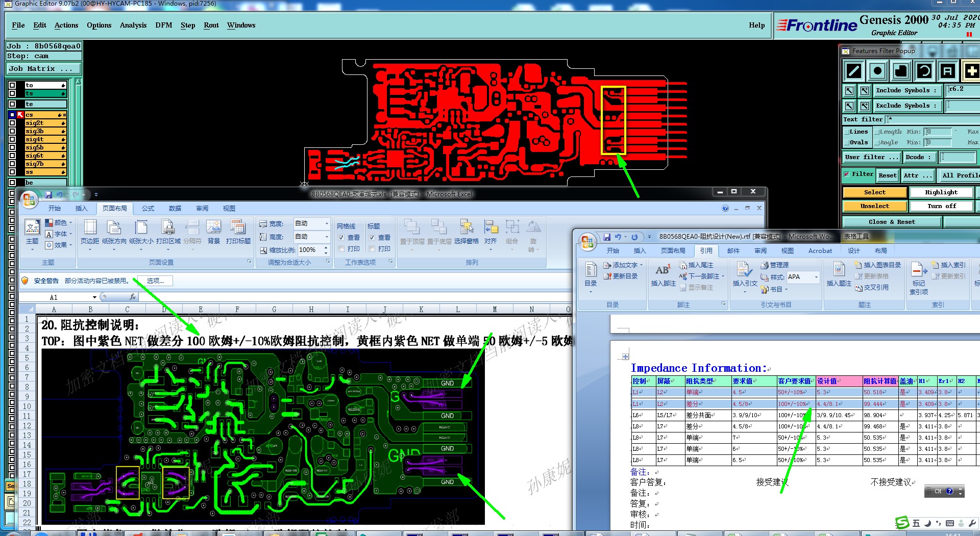
Task: Select the surface feature type icon
Action: coord(901,71)
